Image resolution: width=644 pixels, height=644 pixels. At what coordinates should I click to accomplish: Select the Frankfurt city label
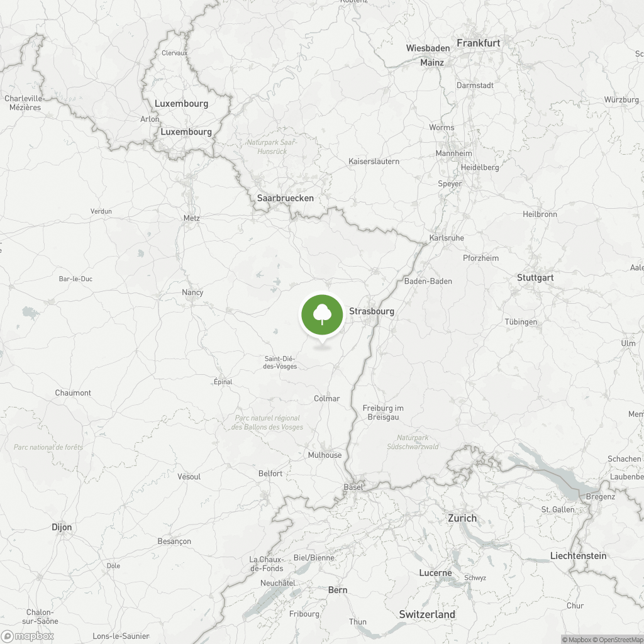point(478,43)
